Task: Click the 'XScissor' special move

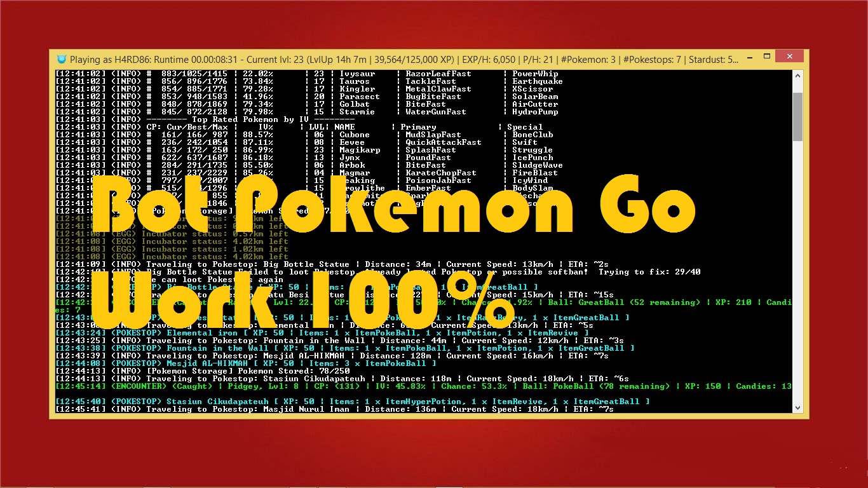Action: click(532, 89)
